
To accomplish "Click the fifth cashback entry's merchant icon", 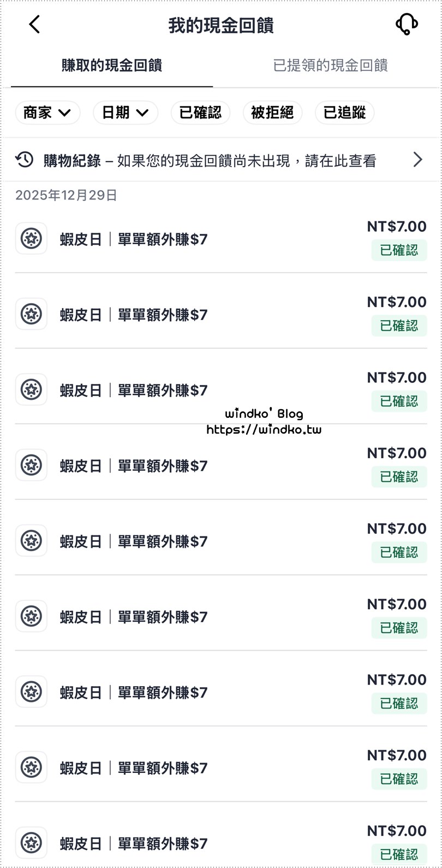I will pos(31,541).
